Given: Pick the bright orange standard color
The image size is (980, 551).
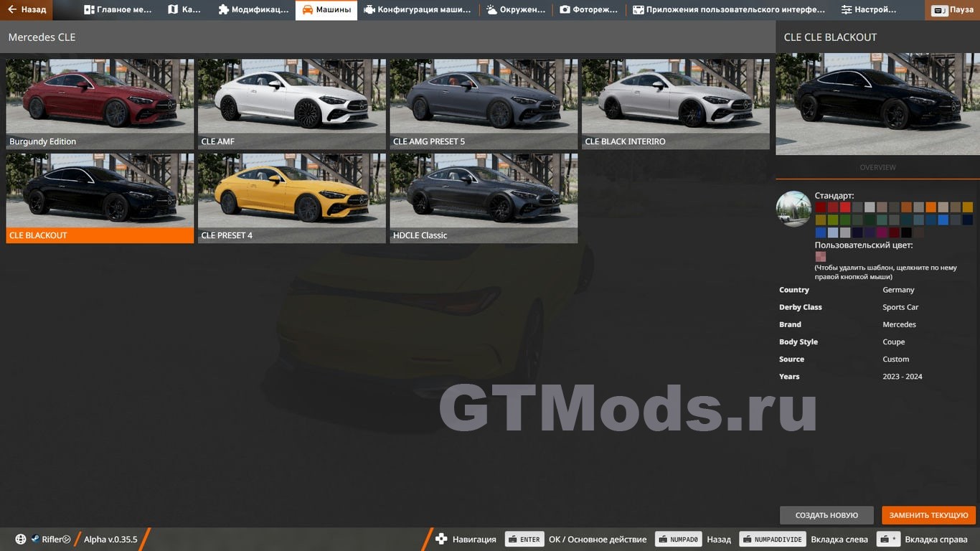Looking at the screenshot, I should [x=930, y=207].
